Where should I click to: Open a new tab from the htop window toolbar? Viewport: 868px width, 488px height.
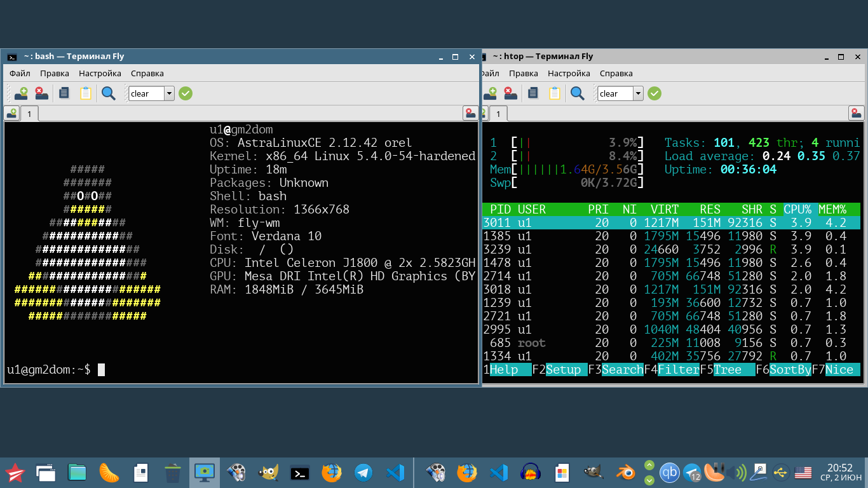pos(491,93)
